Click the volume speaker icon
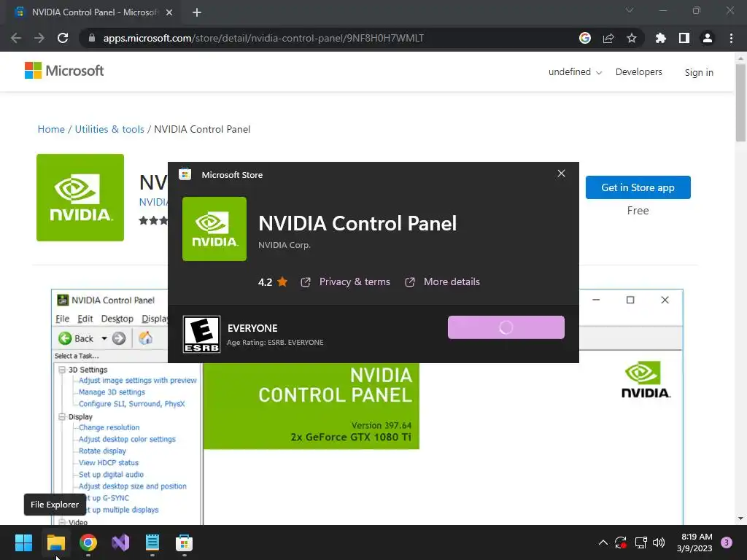The height and width of the screenshot is (560, 747). [x=659, y=542]
